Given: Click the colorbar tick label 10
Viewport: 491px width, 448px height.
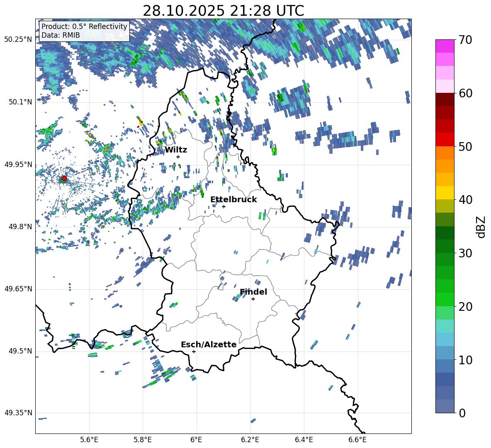Looking at the screenshot, I should click(465, 360).
